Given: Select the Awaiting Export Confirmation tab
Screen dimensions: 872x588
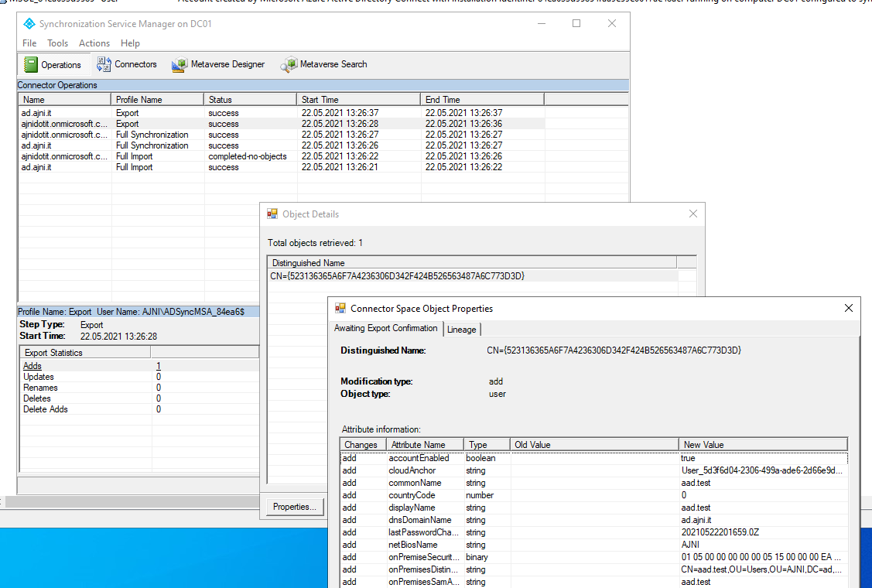Looking at the screenshot, I should pos(386,329).
